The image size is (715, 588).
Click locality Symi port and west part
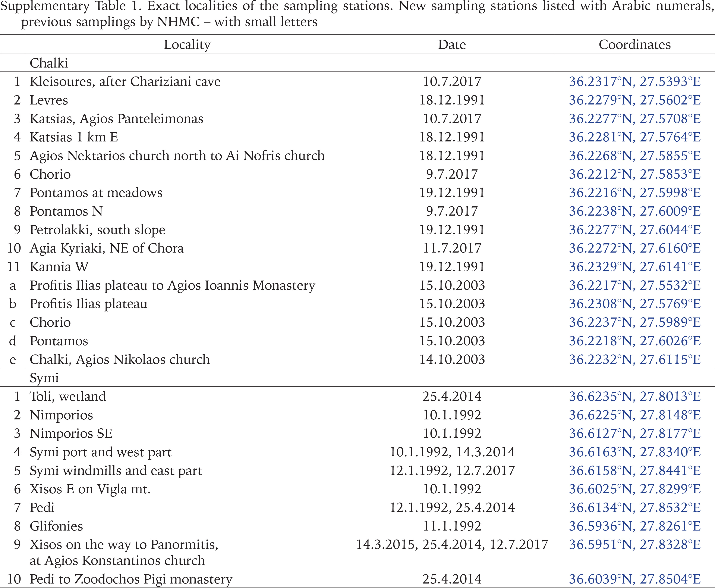point(101,453)
